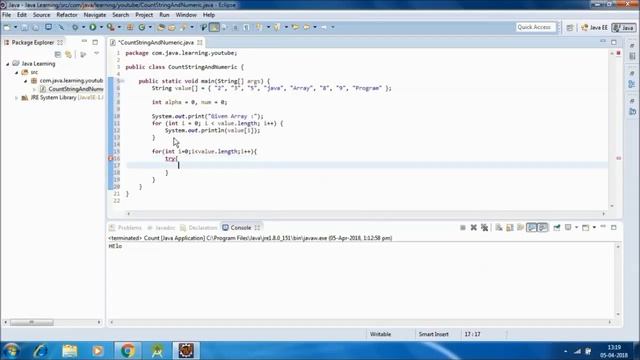Click the New Java Class green C icon
This screenshot has width=640, height=360.
pyautogui.click(x=142, y=27)
